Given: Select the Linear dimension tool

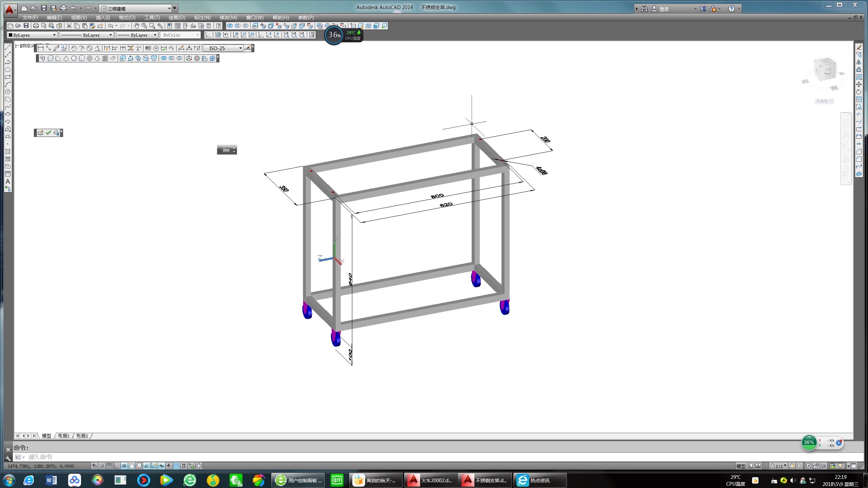Looking at the screenshot, I should click(41, 48).
